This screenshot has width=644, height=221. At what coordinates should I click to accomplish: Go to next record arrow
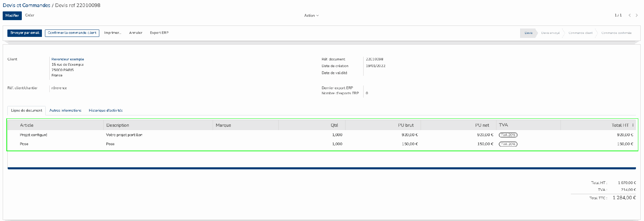(637, 15)
